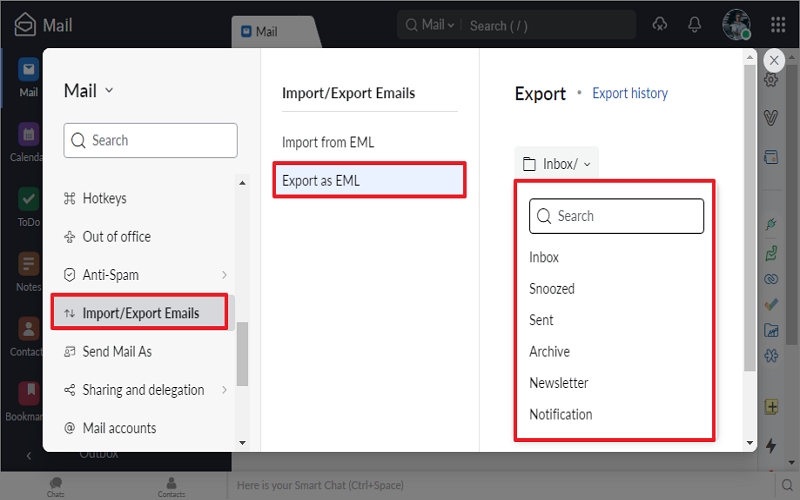
Task: Open the Mail app in left sidebar
Action: [29, 77]
